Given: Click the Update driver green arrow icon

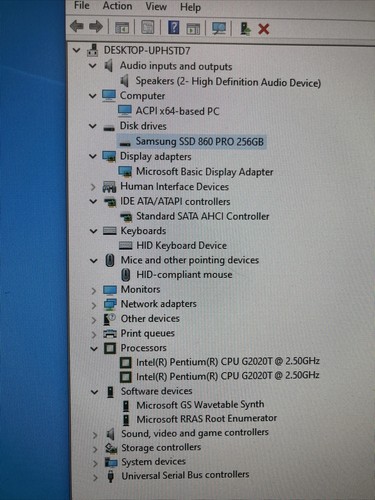Looking at the screenshot, I should (x=245, y=29).
